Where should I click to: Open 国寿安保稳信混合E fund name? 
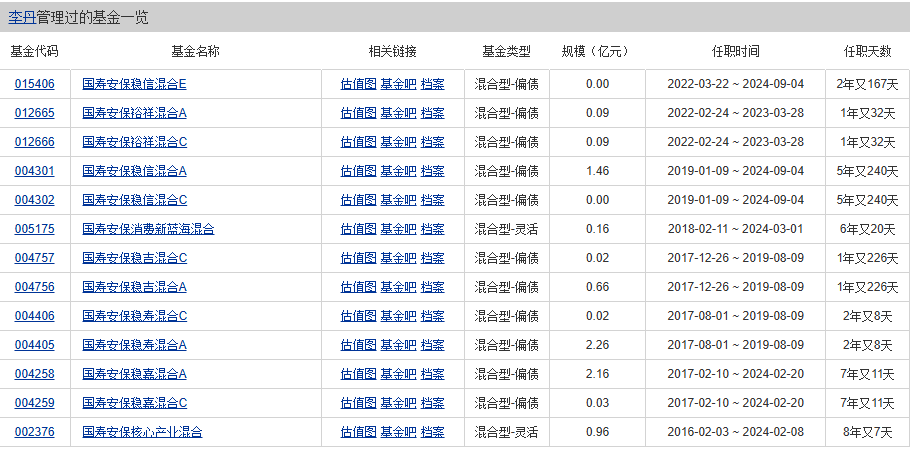tap(134, 84)
